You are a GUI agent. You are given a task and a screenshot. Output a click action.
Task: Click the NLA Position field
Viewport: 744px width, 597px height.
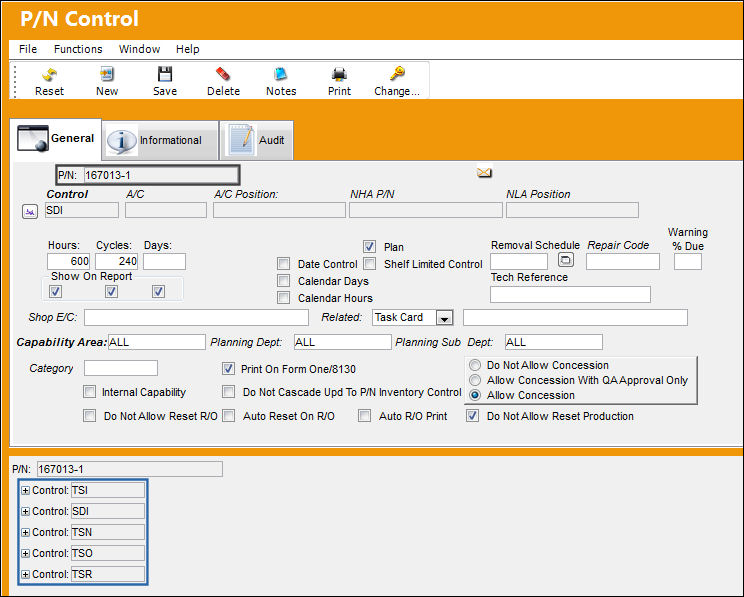point(572,210)
